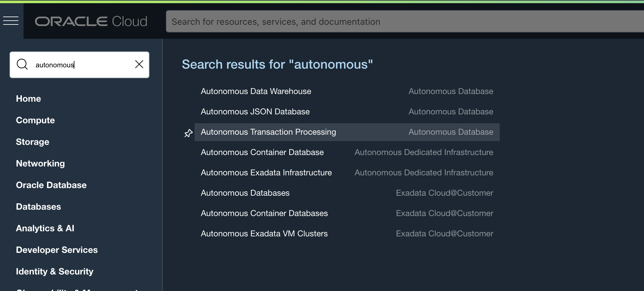Go to Home in navigation menu
This screenshot has height=291, width=644.
tap(28, 99)
